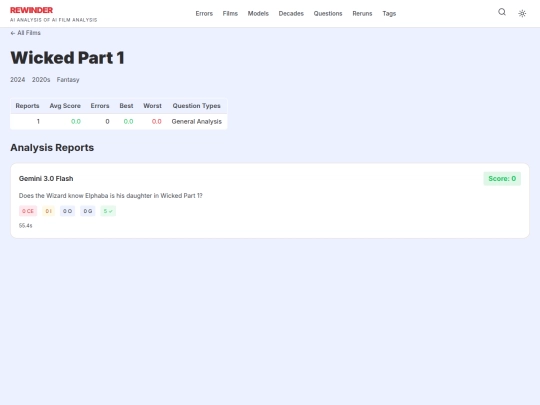Click the Score: 0 badge
The width and height of the screenshot is (540, 405).
[x=502, y=178]
